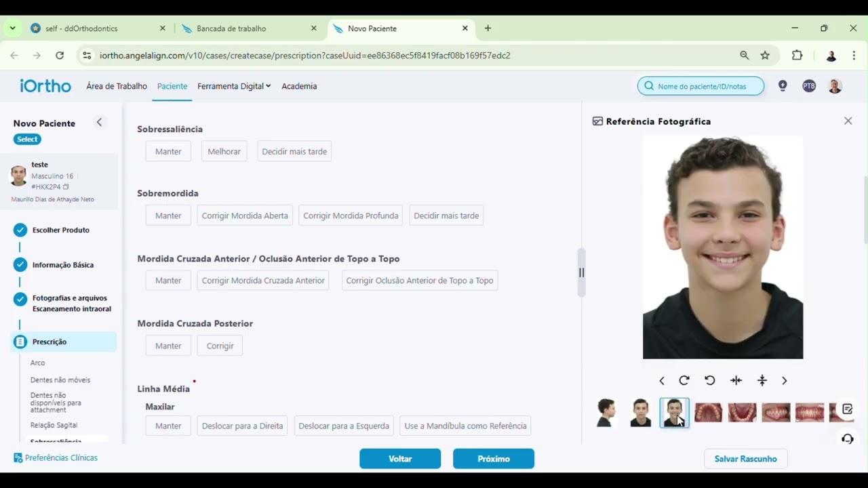Image resolution: width=868 pixels, height=488 pixels.
Task: Select Deslocar para a Esquerda
Action: coord(344,426)
